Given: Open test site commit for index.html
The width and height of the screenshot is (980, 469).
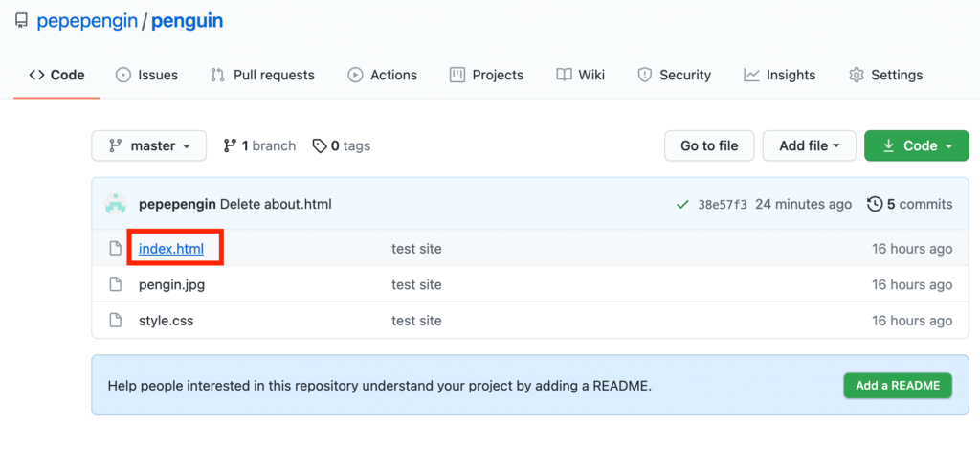Looking at the screenshot, I should click(x=417, y=249).
